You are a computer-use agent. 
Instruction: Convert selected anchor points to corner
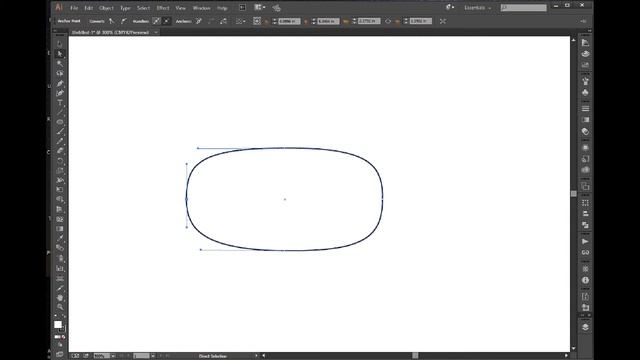click(111, 21)
